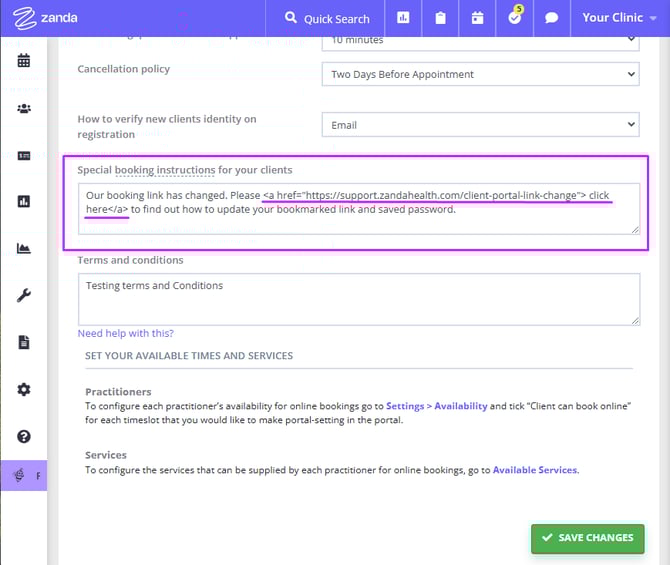This screenshot has width=670, height=565.
Task: Open the tasks checkmark icon with badge
Action: (x=515, y=18)
